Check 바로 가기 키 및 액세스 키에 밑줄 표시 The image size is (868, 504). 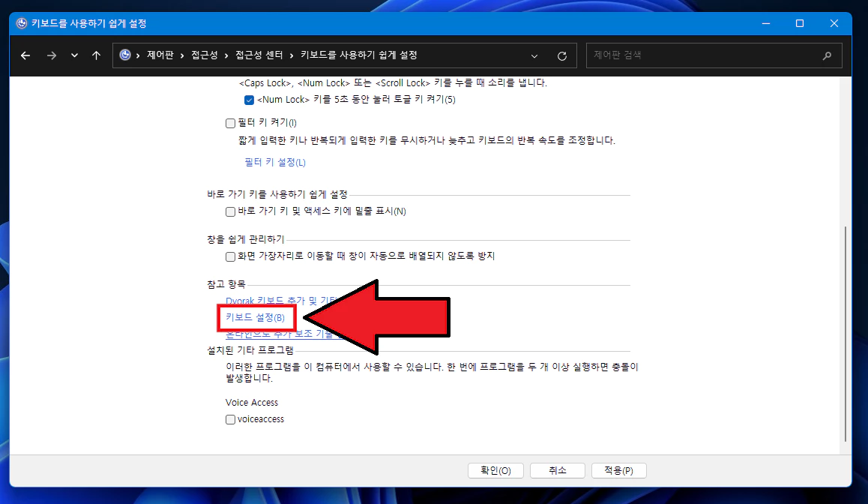230,211
